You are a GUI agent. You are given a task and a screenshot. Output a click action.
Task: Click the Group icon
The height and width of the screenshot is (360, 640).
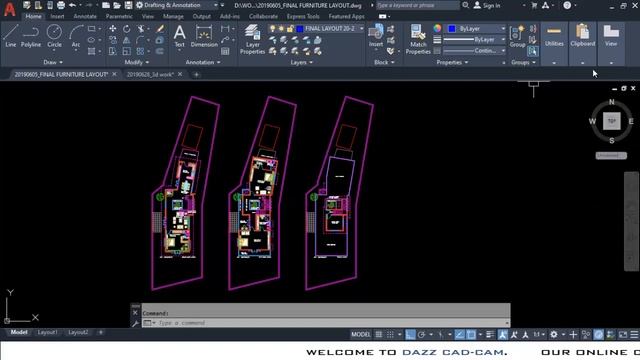pos(517,36)
